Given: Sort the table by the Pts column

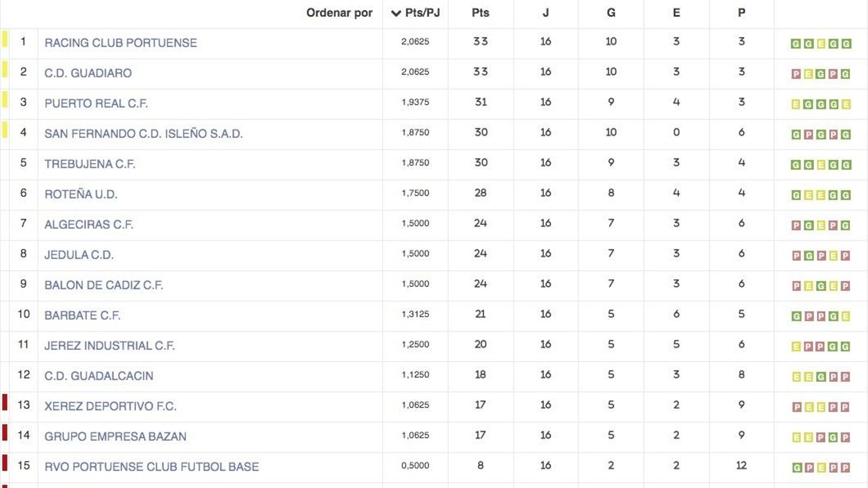Looking at the screenshot, I should pos(480,13).
